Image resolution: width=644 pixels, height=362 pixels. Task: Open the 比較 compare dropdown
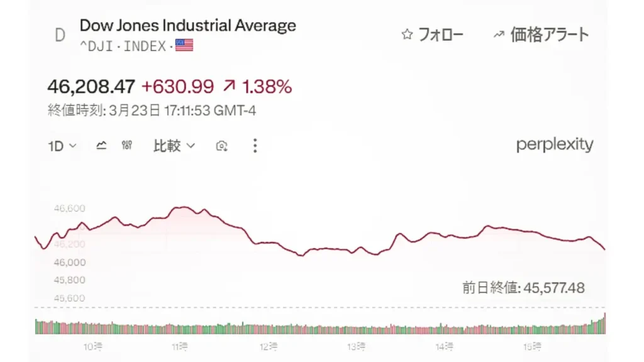click(x=174, y=146)
